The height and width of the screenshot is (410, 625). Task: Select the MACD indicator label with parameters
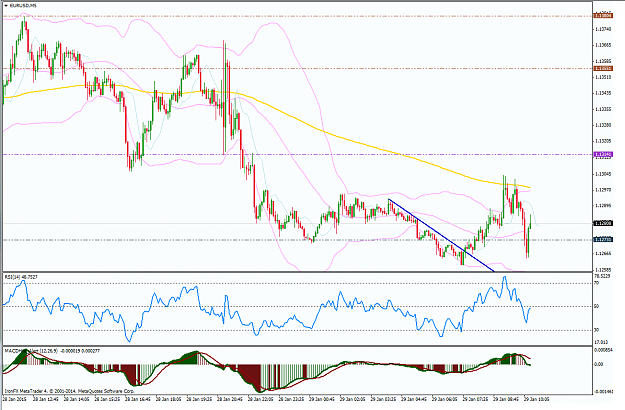[52, 351]
